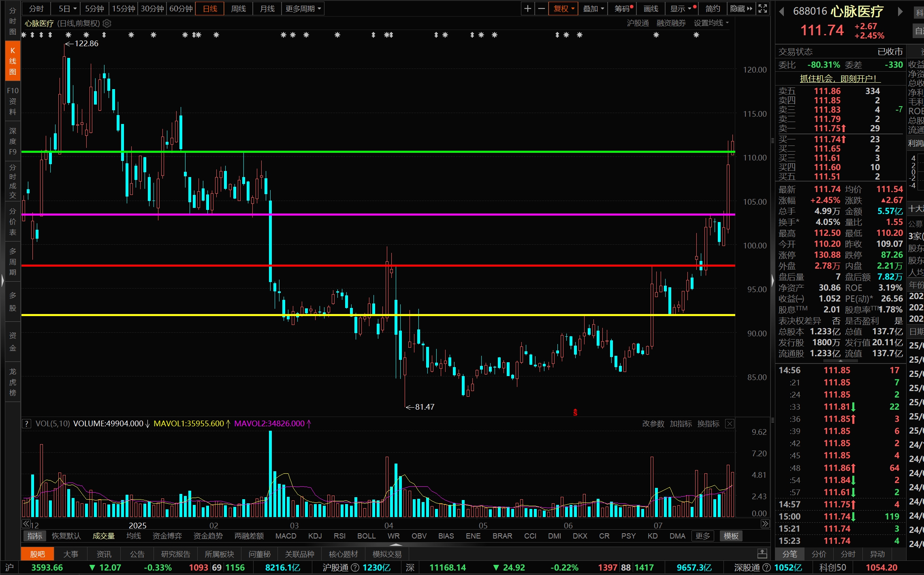Enable KDJ indicator
Viewport: 924px width, 575px height.
click(315, 536)
